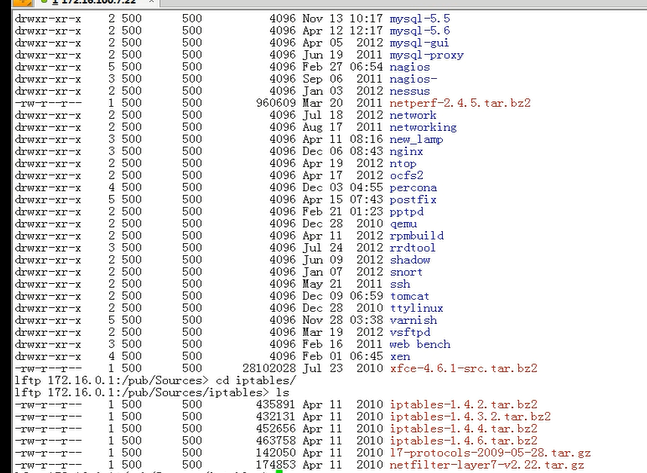Click the rpmbuild directory name
Image resolution: width=647 pixels, height=473 pixels.
click(x=417, y=235)
